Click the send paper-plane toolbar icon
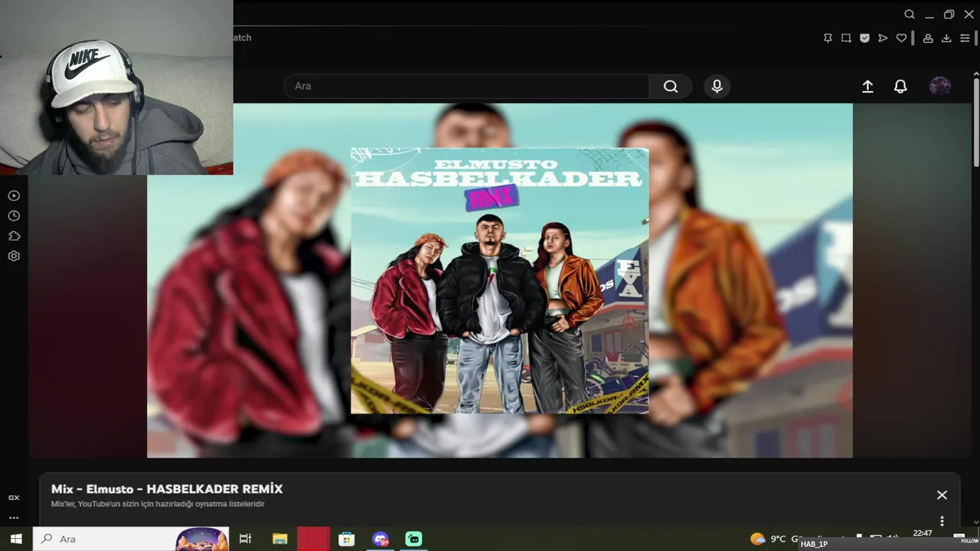The image size is (980, 551). coord(883,38)
